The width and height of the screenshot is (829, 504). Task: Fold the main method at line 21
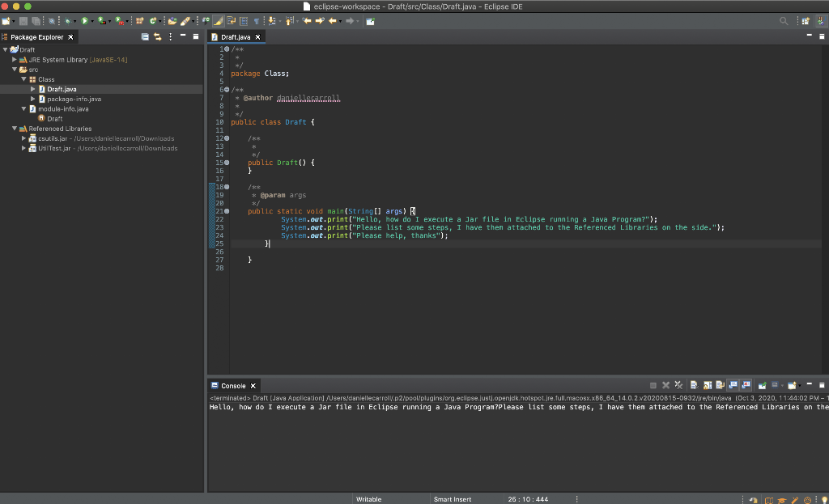point(227,211)
